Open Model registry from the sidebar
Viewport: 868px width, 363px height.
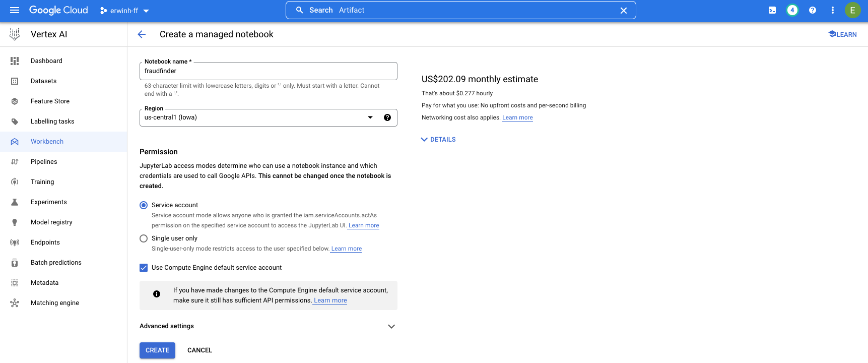pyautogui.click(x=51, y=222)
